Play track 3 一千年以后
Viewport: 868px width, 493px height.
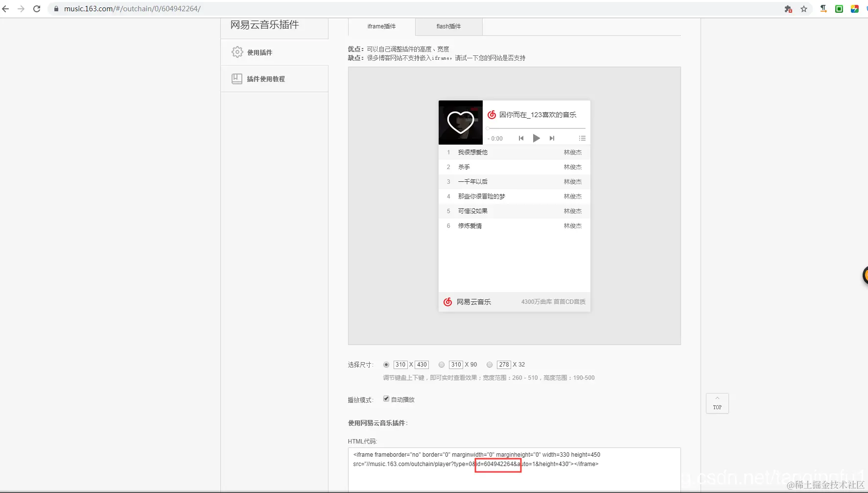(514, 182)
